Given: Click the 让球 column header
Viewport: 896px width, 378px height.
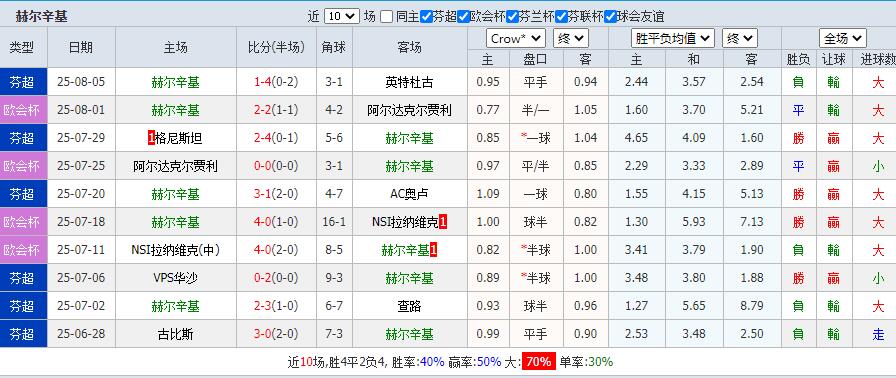Looking at the screenshot, I should (833, 59).
